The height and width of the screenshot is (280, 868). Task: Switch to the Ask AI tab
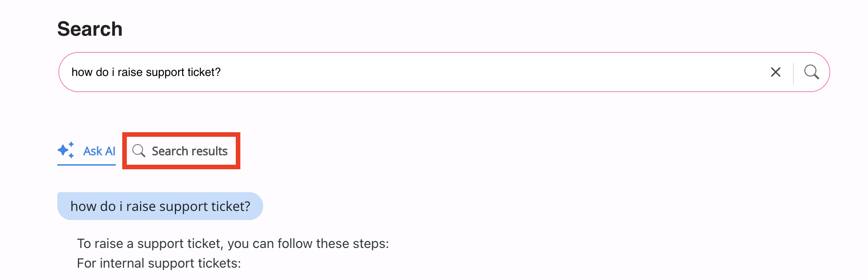click(x=87, y=151)
